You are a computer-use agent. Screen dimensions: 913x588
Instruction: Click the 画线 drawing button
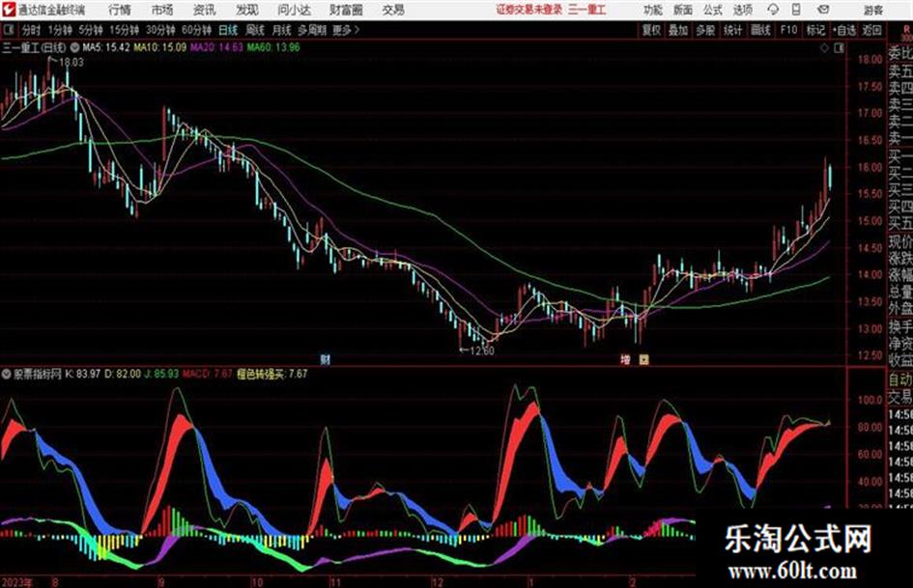click(760, 30)
